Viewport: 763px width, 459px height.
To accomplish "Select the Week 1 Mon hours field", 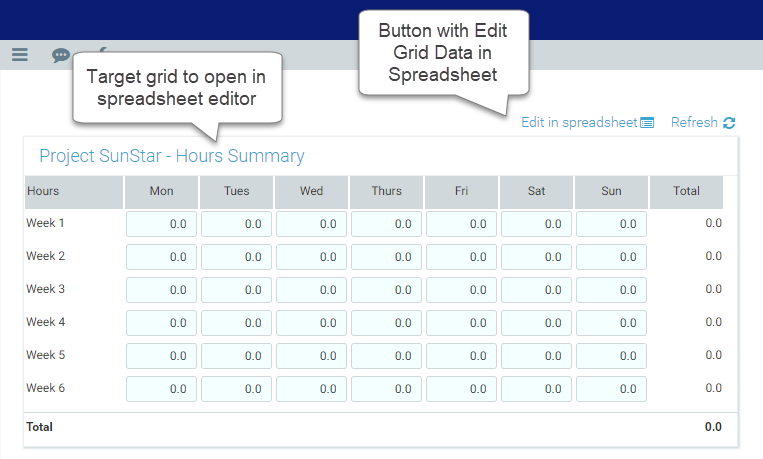I will 162,224.
